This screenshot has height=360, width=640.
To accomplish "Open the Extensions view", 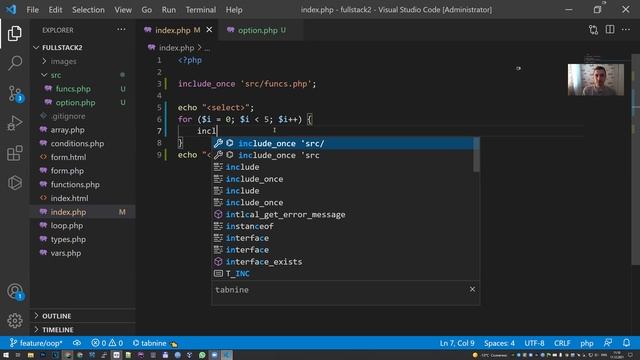I will coord(15,153).
